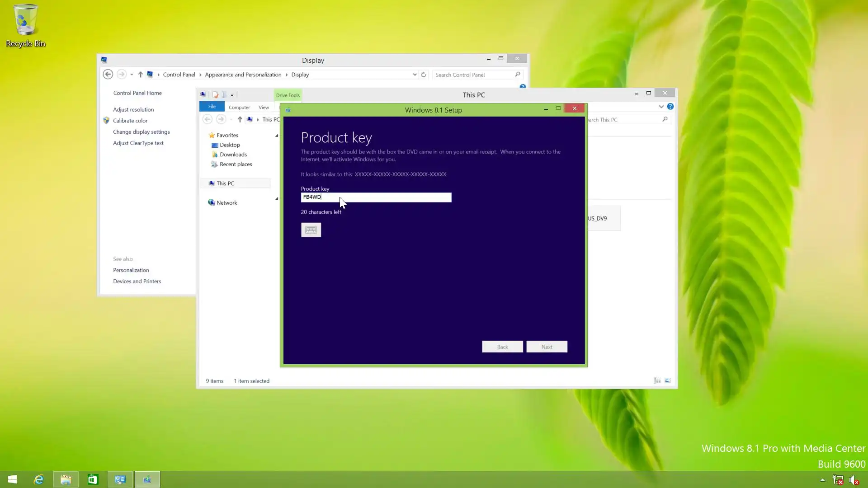Click the volume icon in system tray
Screen dimensions: 868x488
click(854, 480)
